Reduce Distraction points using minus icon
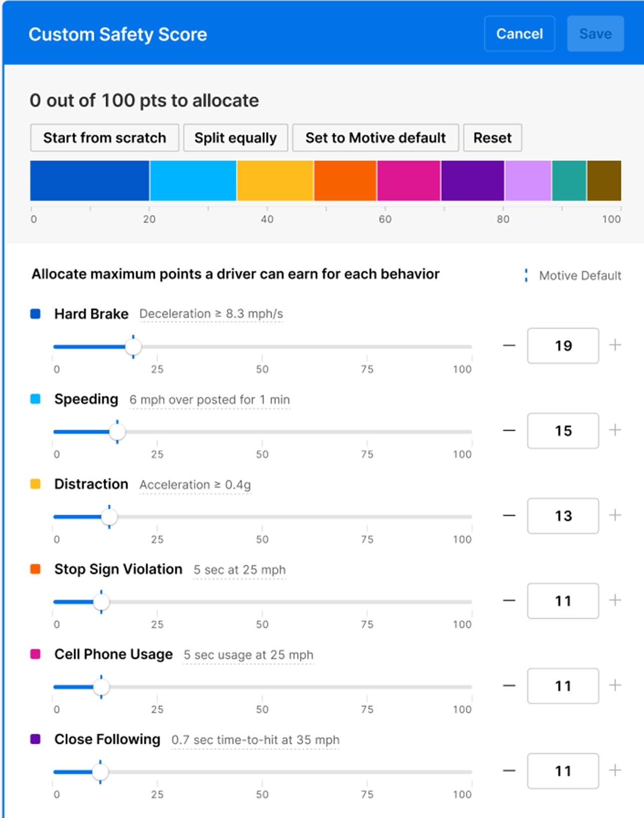The height and width of the screenshot is (818, 644). 509,516
